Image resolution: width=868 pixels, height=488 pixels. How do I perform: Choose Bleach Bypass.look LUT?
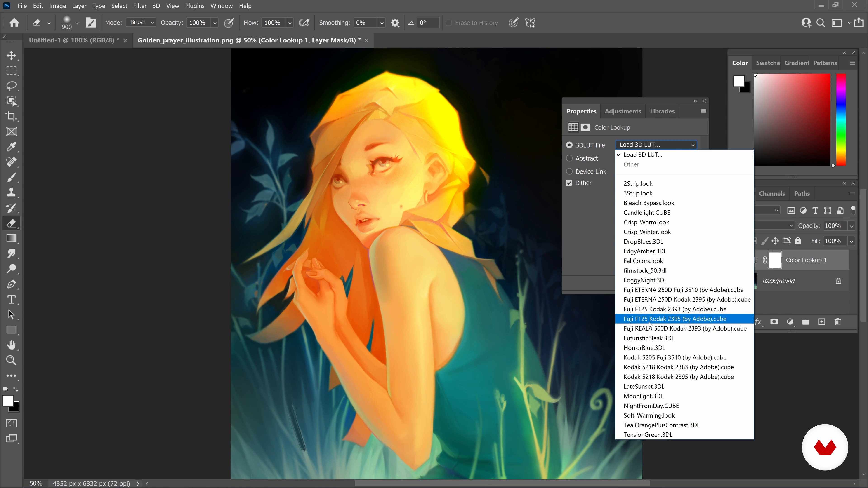tap(684, 203)
